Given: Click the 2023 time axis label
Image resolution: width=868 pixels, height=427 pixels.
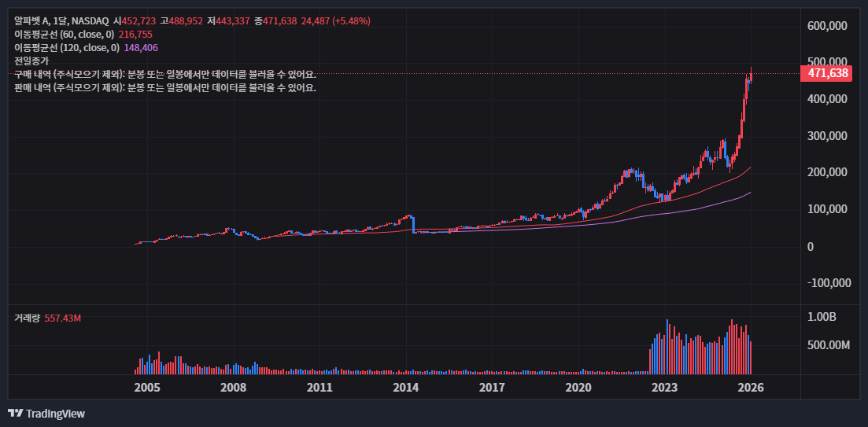Looking at the screenshot, I should (664, 387).
